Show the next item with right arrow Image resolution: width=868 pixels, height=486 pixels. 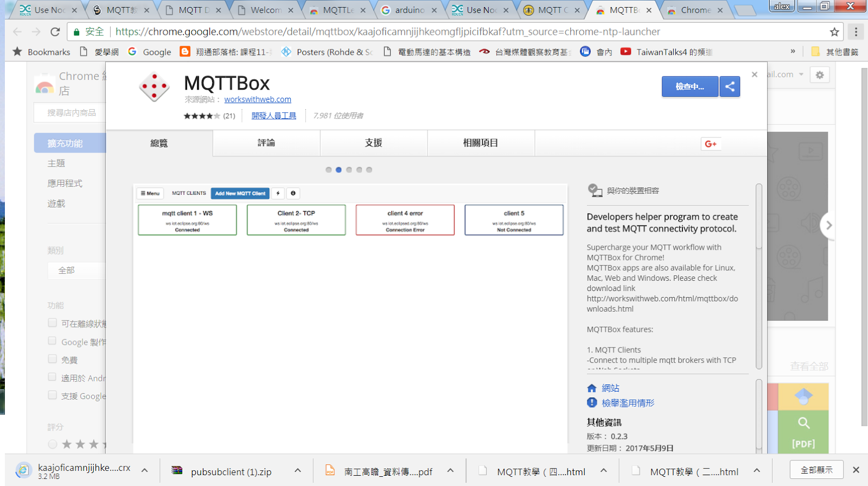click(828, 225)
